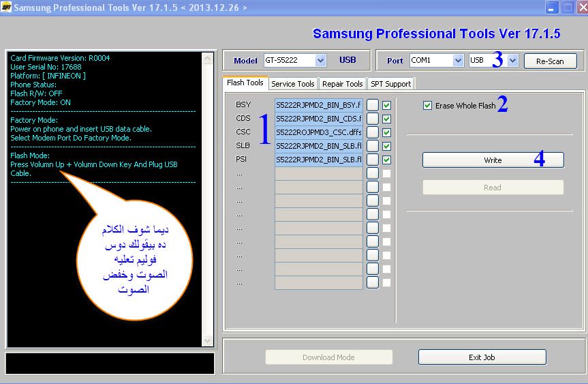Click the 'Platform: [ INFINEON ]' log line
The image size is (588, 384).
[x=48, y=76]
